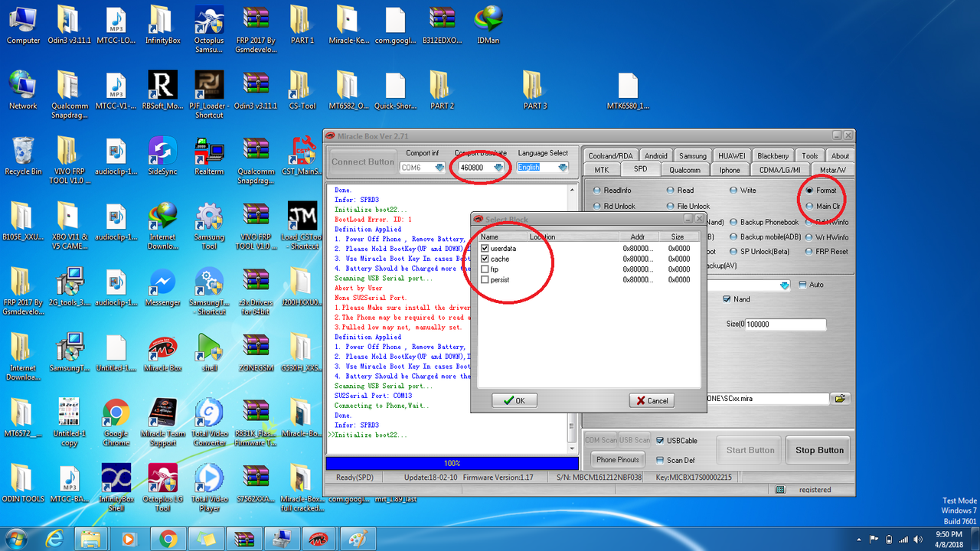Viewport: 980px width, 551px height.
Task: Click the browse file folder icon in Miracle Box
Action: coord(840,399)
